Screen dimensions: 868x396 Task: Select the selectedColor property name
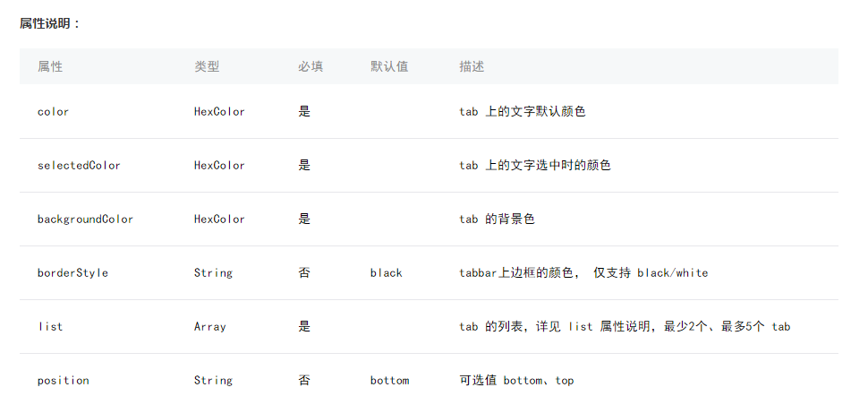tap(79, 165)
